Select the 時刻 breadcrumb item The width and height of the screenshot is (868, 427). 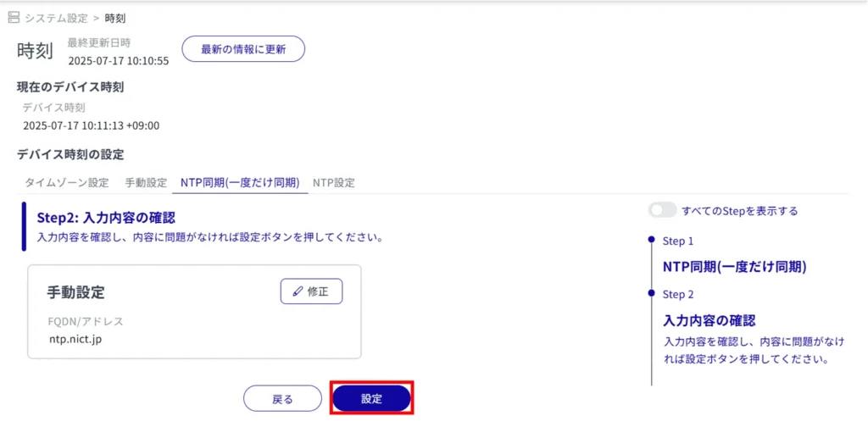pyautogui.click(x=115, y=18)
